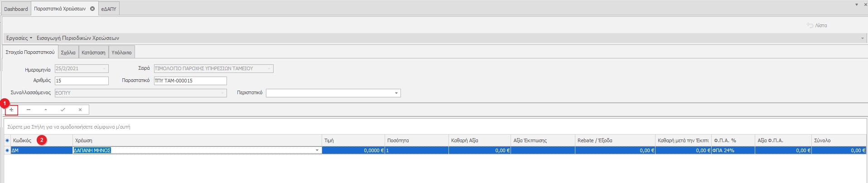This screenshot has width=868, height=183.
Task: Open the Χρέωση dropdown in ΔΜ row
Action: tap(317, 150)
